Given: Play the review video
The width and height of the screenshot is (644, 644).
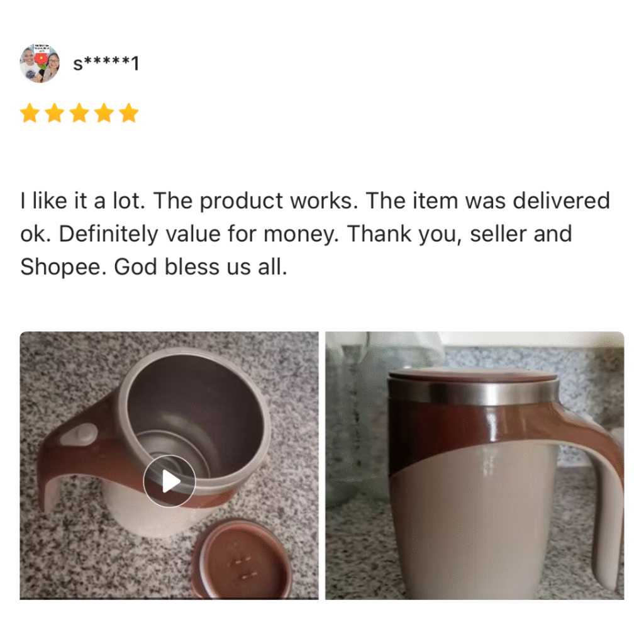Looking at the screenshot, I should [169, 481].
